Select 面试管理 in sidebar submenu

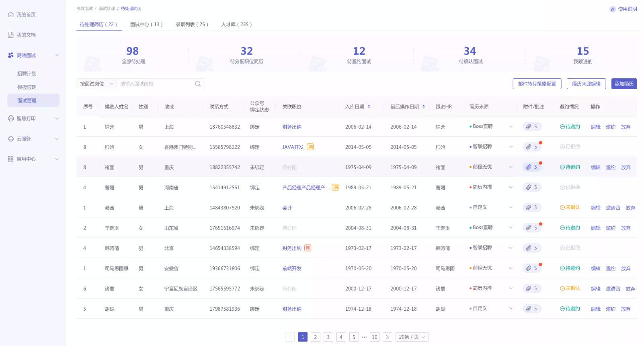coord(33,100)
